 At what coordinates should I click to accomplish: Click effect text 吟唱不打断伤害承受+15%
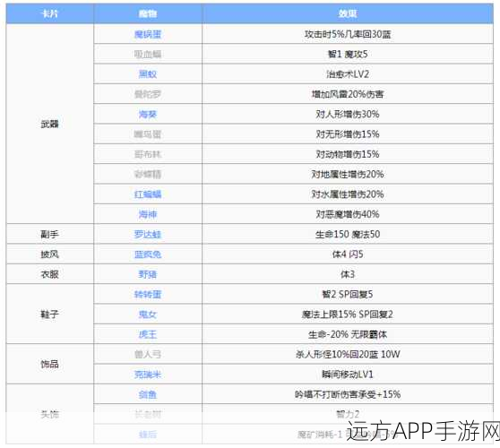[348, 394]
